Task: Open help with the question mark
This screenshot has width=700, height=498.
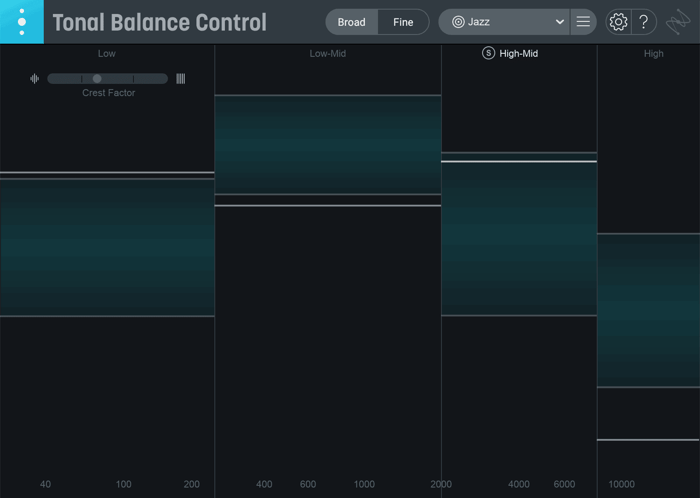Action: [644, 22]
